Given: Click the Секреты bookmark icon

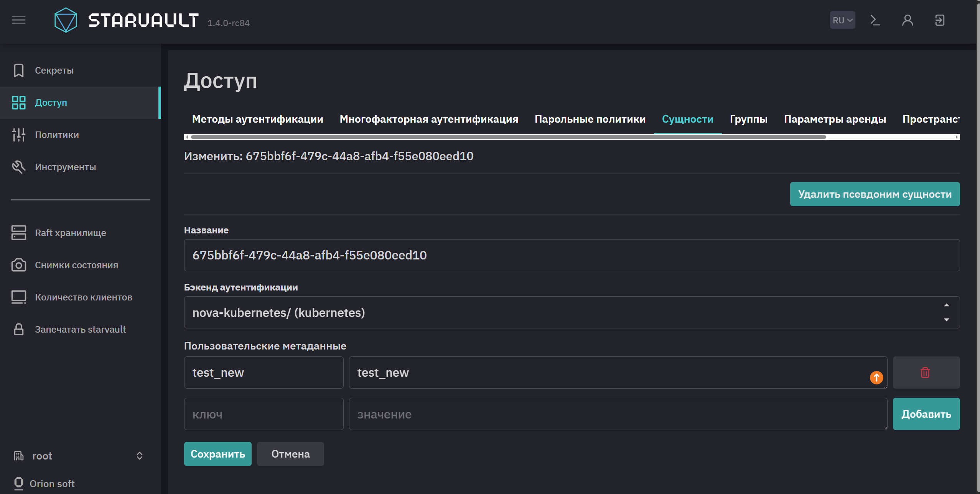Looking at the screenshot, I should click(x=19, y=71).
